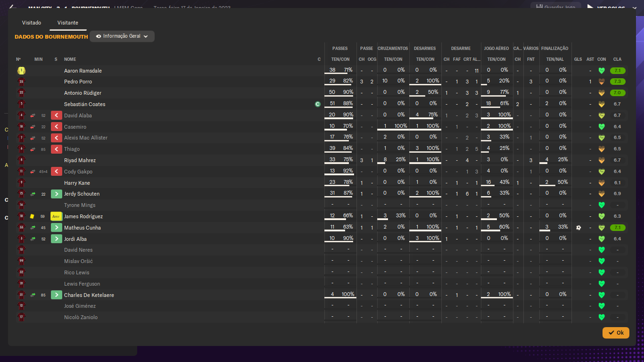Click Charles De Ketelaere's 100% pass value
This screenshot has width=644, height=362.
click(348, 294)
